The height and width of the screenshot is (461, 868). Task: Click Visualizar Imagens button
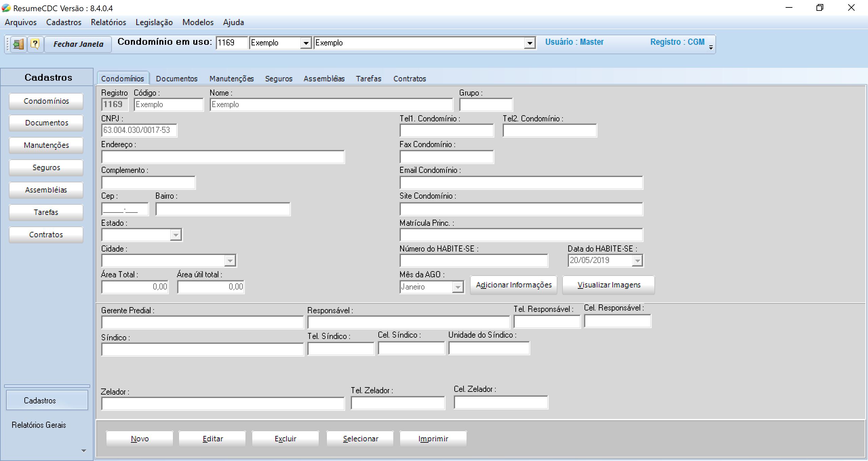(609, 285)
